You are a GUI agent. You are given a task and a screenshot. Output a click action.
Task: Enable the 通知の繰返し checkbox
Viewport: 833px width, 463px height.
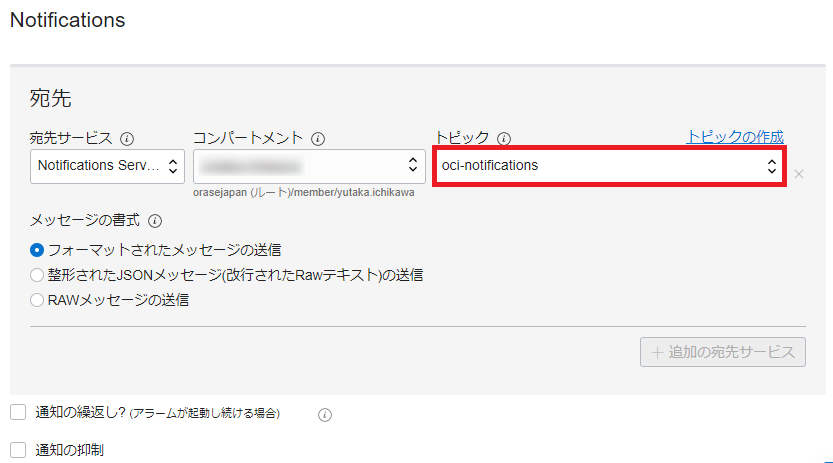(x=18, y=412)
